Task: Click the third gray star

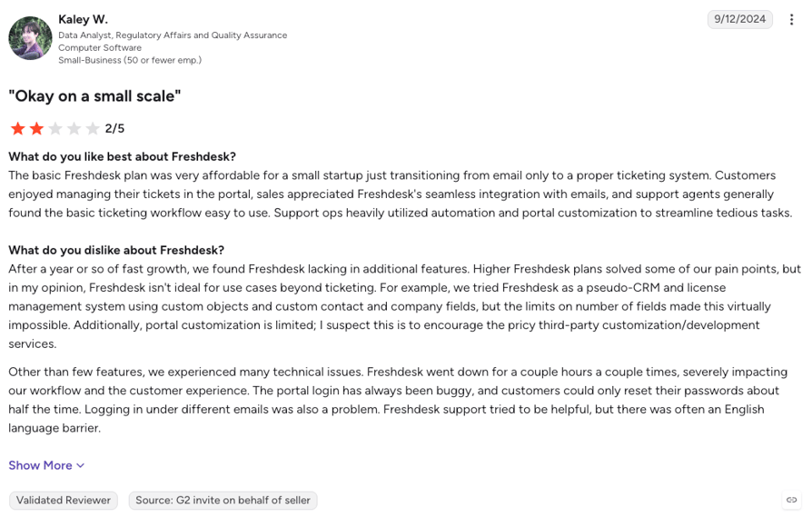Action: tap(55, 128)
